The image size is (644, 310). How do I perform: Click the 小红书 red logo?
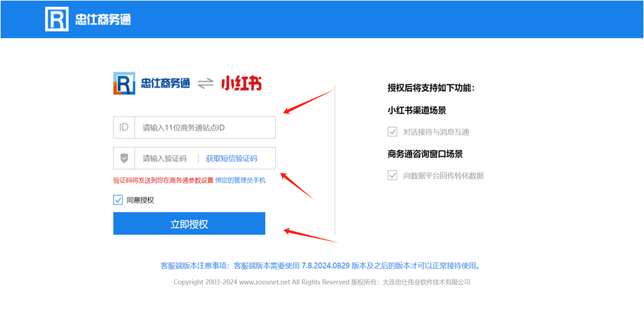point(242,83)
